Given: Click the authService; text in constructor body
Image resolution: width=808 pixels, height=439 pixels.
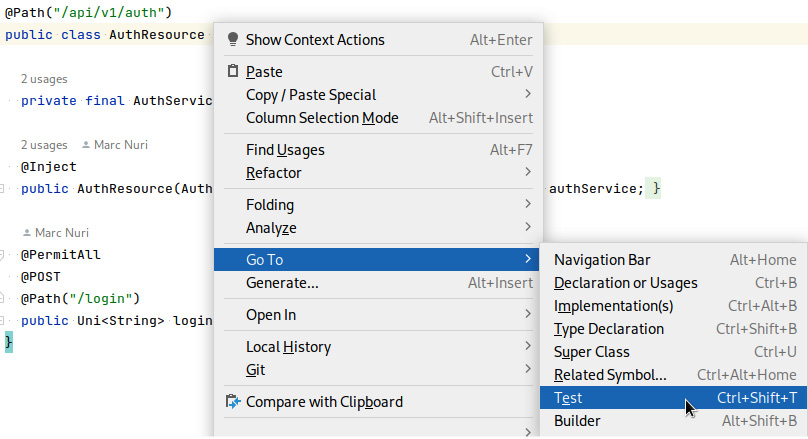Looking at the screenshot, I should pyautogui.click(x=596, y=189).
